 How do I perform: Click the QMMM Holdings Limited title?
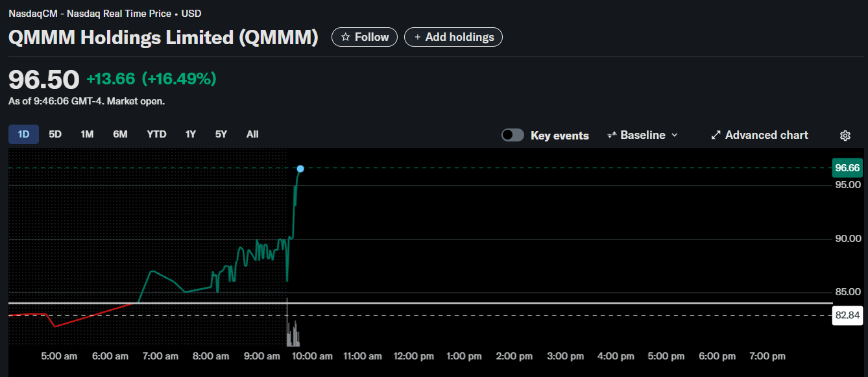[x=163, y=38]
